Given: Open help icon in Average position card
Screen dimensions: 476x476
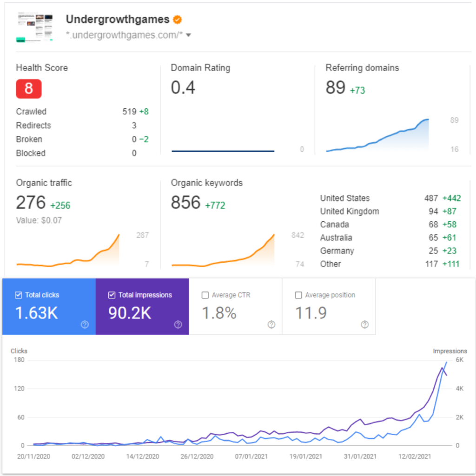Looking at the screenshot, I should pos(364,324).
